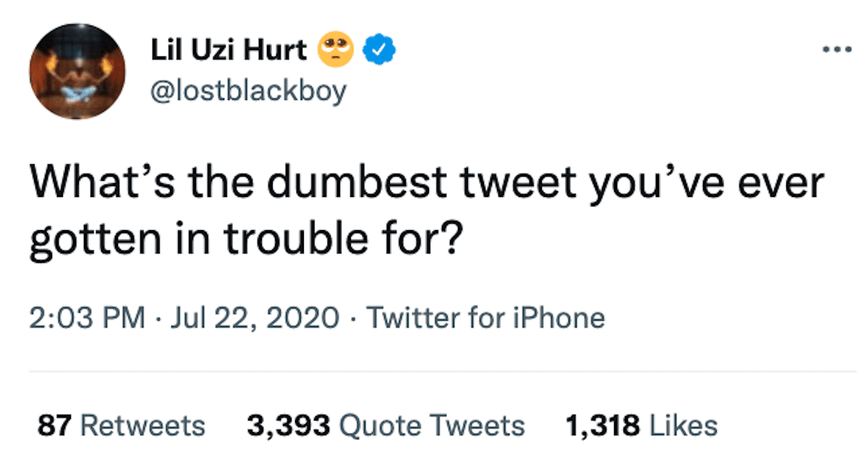Click the pleading face emoji in the name

click(x=334, y=48)
